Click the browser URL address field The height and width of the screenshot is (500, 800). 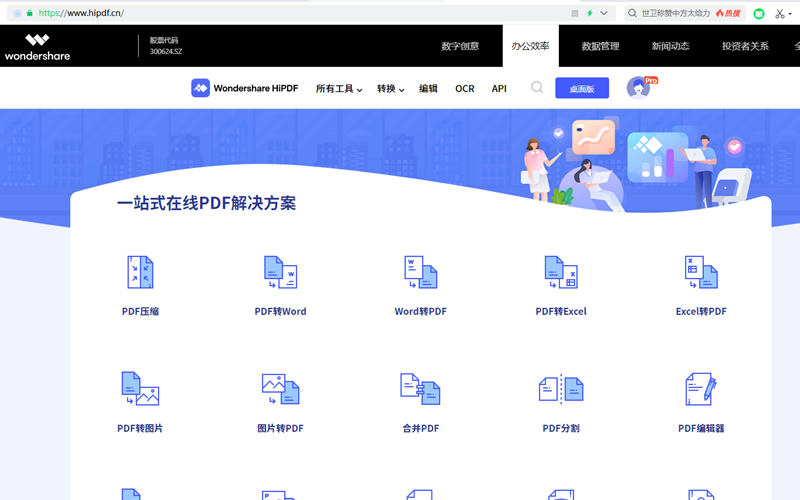300,13
